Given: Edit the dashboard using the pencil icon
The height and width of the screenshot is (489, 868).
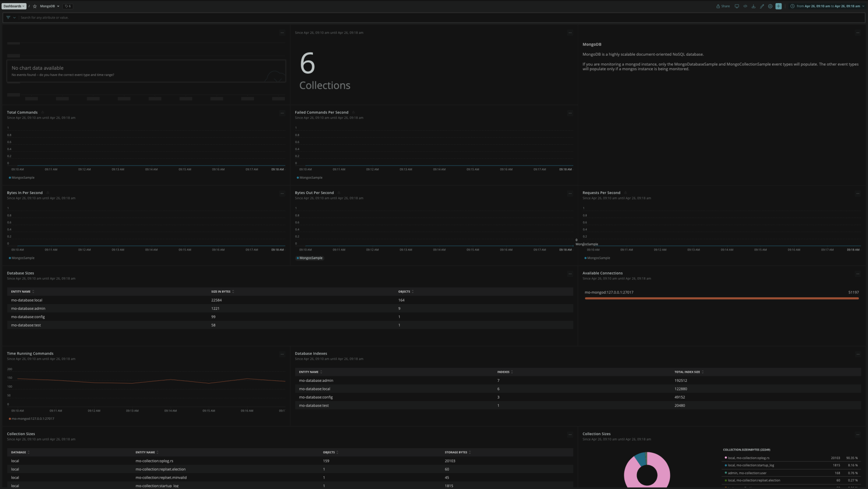Looking at the screenshot, I should tap(762, 6).
